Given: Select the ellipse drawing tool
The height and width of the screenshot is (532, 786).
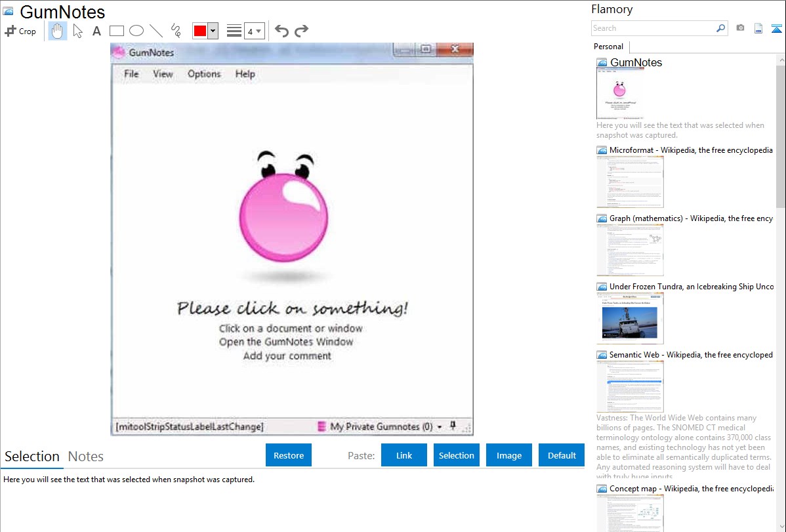Looking at the screenshot, I should (x=136, y=31).
